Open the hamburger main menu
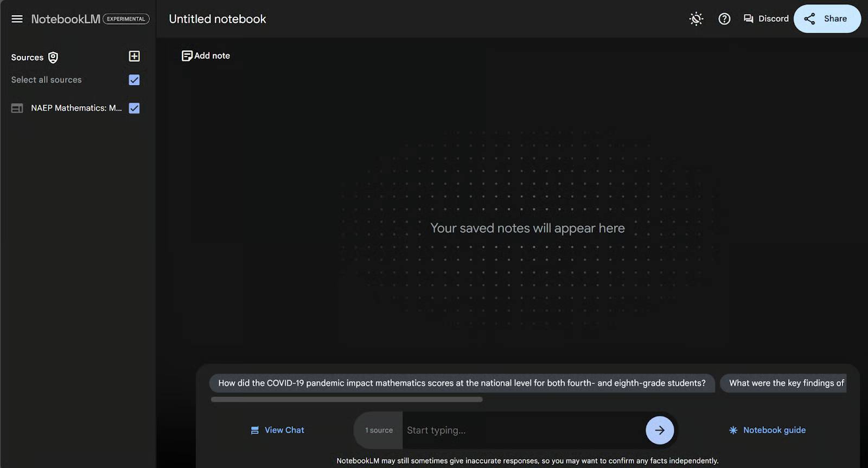Viewport: 868px width, 468px height. click(x=17, y=19)
